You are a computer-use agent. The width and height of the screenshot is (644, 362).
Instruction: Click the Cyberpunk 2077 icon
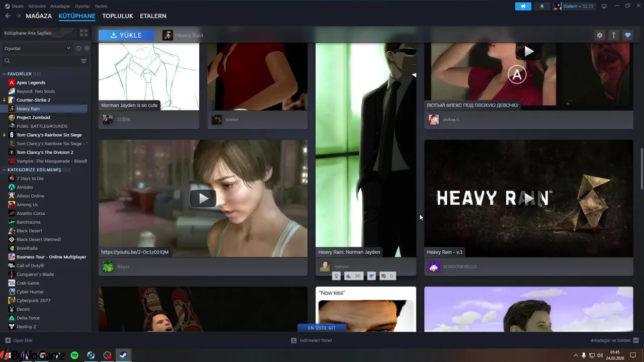tap(12, 300)
